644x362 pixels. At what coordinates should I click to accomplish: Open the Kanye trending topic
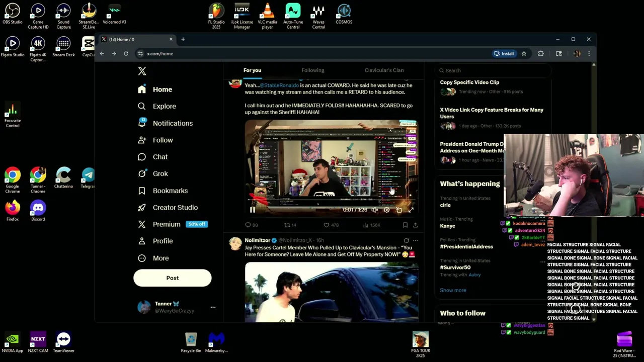[x=447, y=226]
